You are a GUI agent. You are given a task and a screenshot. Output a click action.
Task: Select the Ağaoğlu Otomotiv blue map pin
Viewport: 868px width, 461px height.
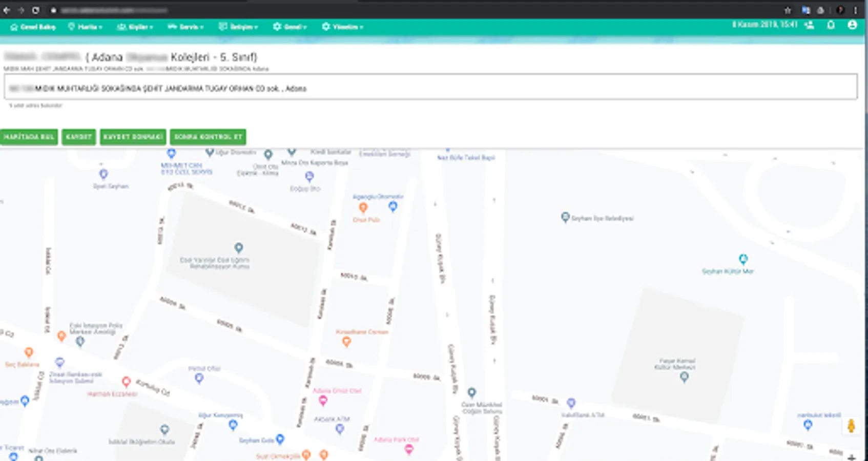(x=393, y=206)
